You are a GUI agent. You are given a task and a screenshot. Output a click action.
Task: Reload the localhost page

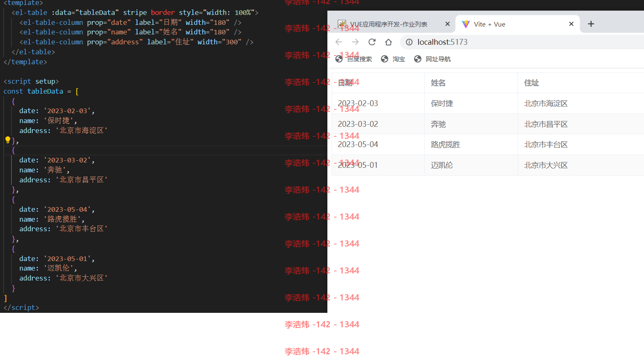372,42
